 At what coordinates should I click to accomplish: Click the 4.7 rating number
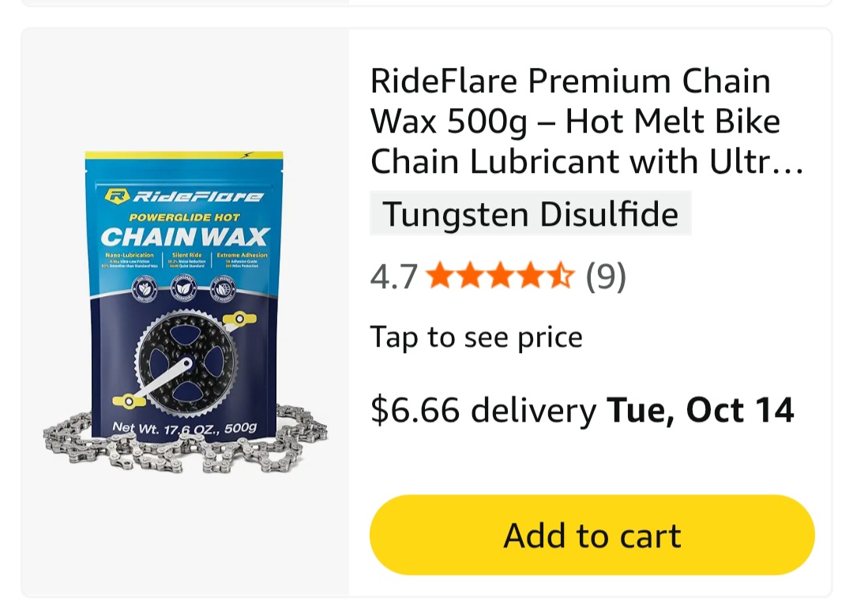coord(394,276)
